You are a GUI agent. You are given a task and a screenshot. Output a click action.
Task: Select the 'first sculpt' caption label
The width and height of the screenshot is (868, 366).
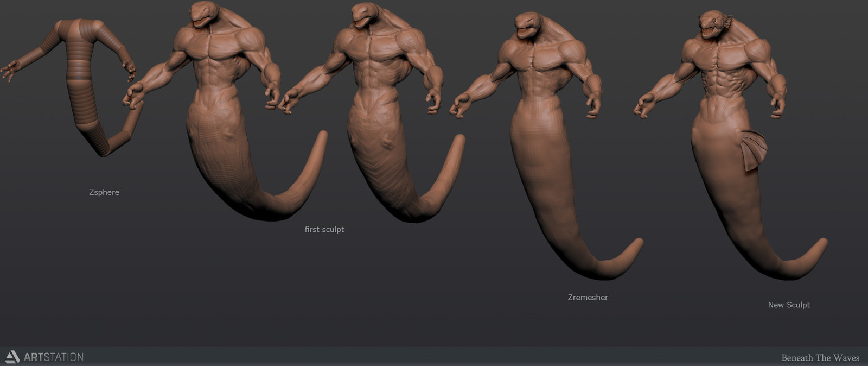click(x=324, y=229)
